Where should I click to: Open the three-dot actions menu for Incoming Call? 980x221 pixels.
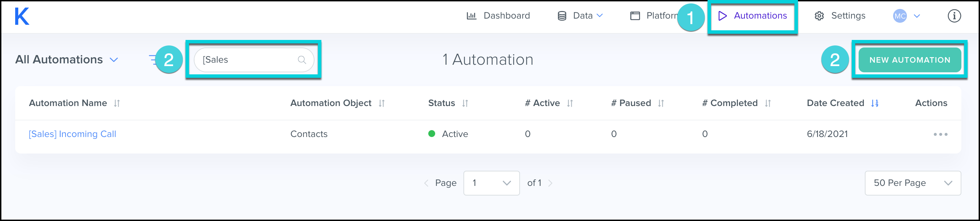(x=940, y=134)
